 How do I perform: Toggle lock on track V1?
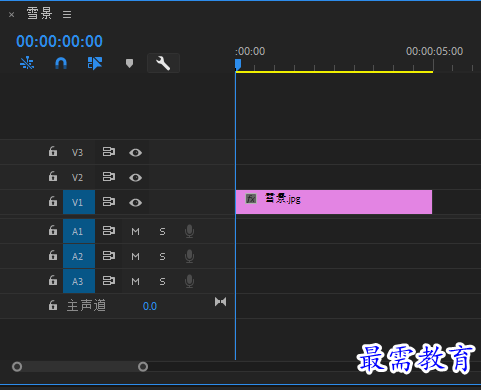tap(53, 202)
